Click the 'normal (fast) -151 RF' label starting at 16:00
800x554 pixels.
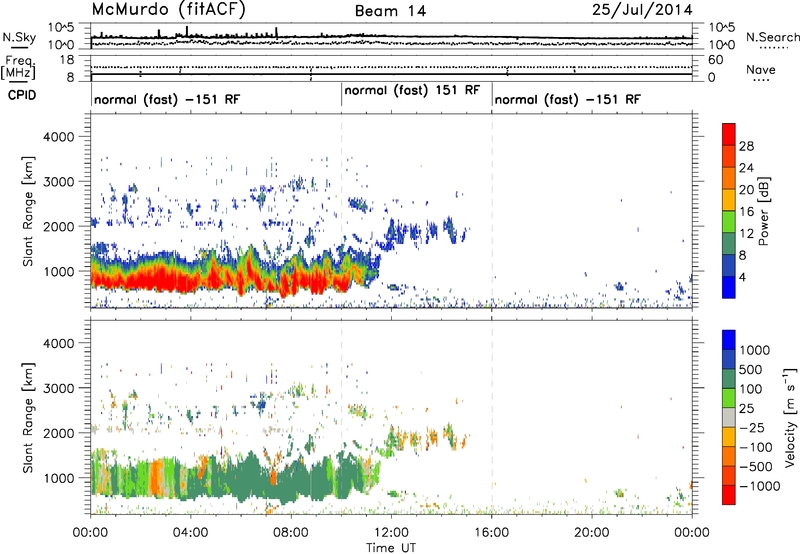(567, 99)
